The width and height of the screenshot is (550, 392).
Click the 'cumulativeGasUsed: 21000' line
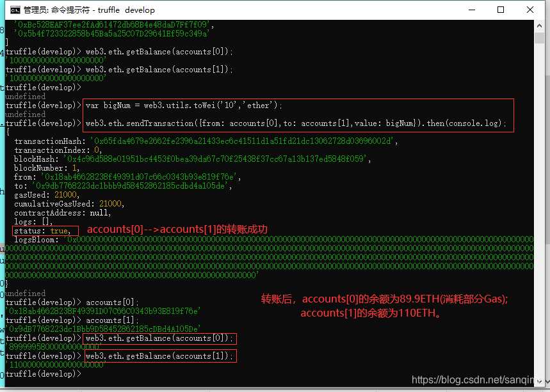[69, 204]
